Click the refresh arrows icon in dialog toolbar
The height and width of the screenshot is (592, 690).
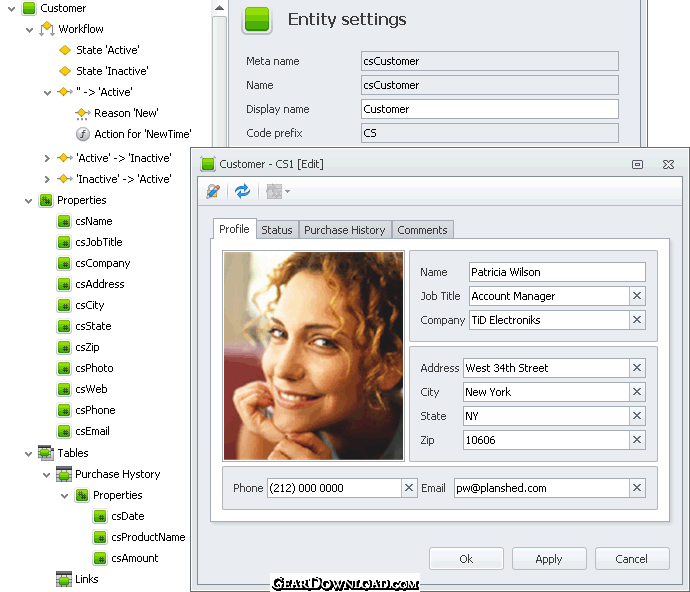pyautogui.click(x=242, y=191)
